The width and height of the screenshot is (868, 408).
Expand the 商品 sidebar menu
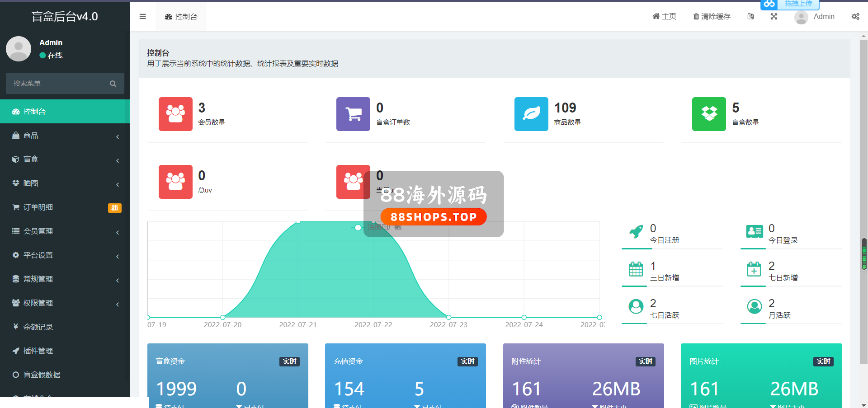[65, 136]
